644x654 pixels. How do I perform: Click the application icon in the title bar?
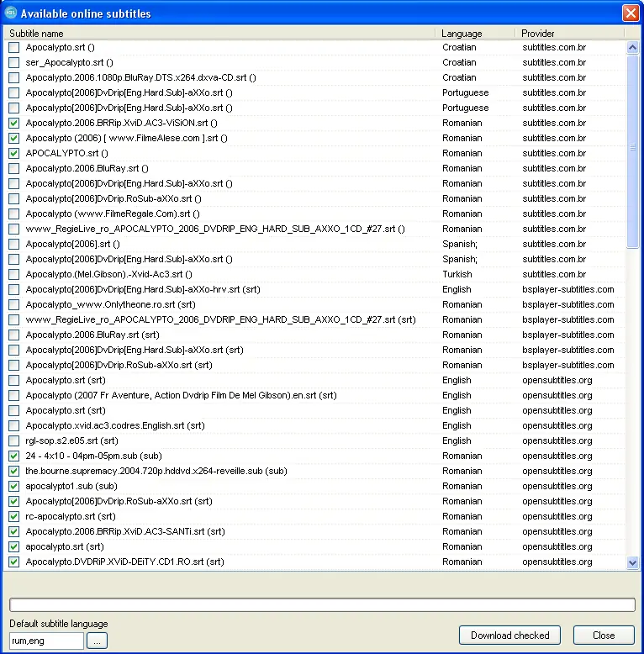(x=10, y=13)
